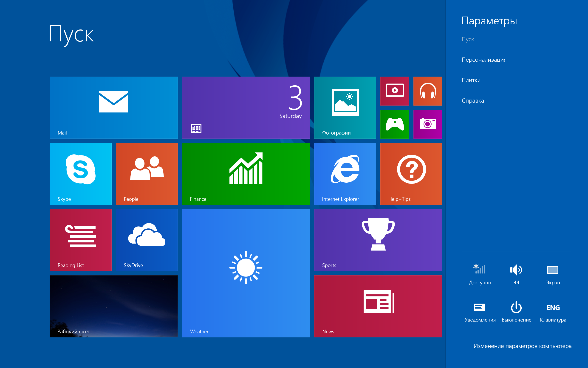Open the Mail tile
Viewport: 588px width, 368px height.
pos(113,108)
